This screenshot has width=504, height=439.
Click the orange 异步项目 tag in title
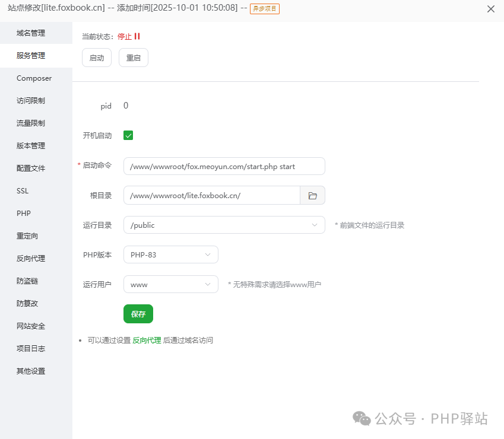pyautogui.click(x=265, y=9)
